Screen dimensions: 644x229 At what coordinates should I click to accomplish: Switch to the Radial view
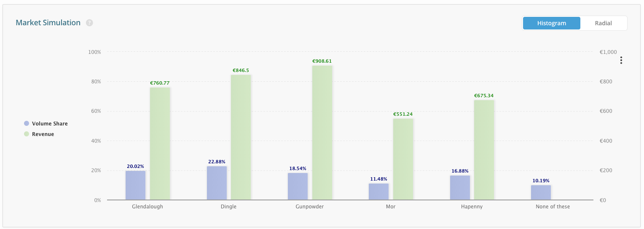coord(603,23)
